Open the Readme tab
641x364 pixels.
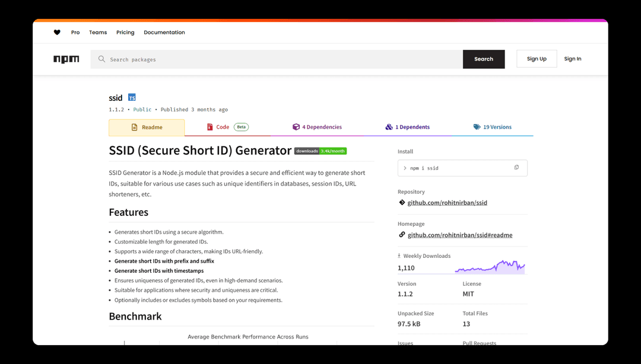tap(147, 127)
